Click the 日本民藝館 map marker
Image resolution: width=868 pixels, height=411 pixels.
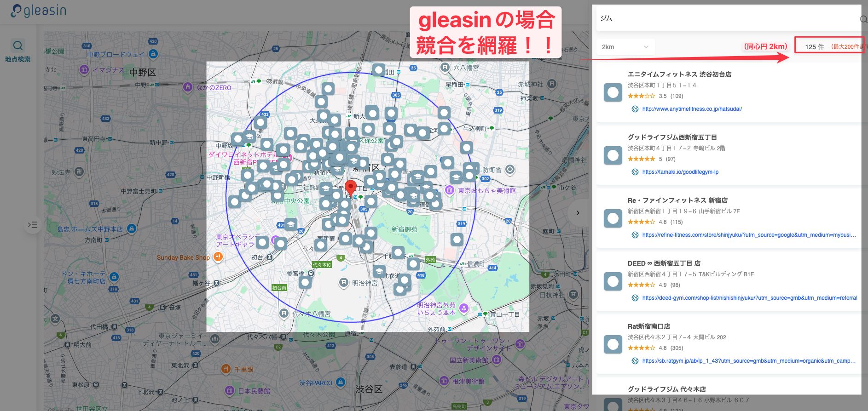pos(230,391)
